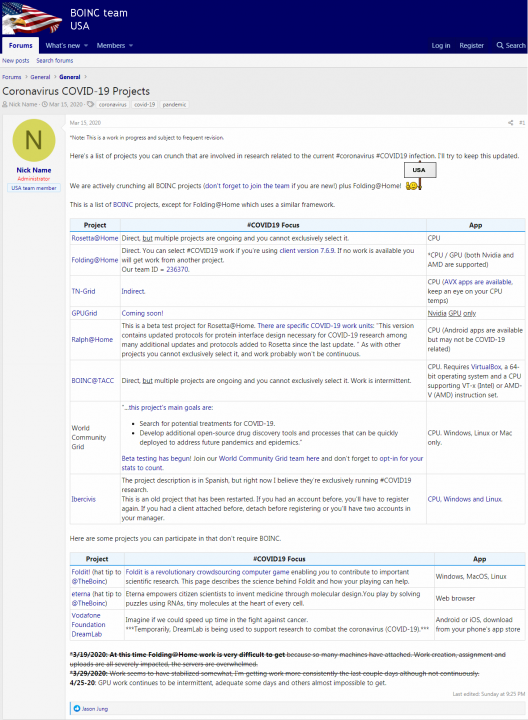Open the VirtualBox link
This screenshot has width=528, height=720.
pyautogui.click(x=486, y=367)
